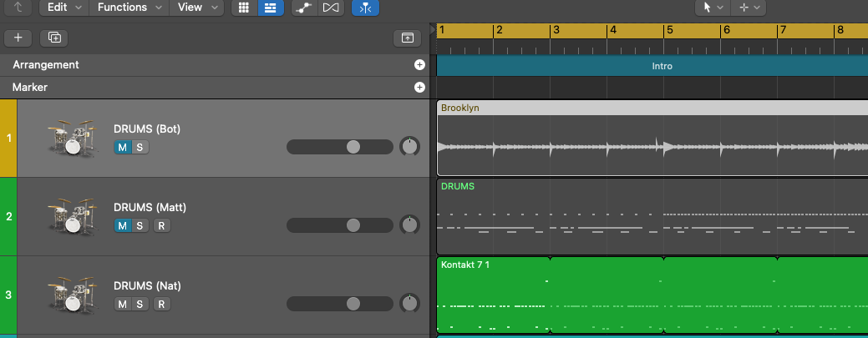Click DRUMS (Matt) pan knob
Image resolution: width=868 pixels, height=338 pixels.
coord(409,225)
